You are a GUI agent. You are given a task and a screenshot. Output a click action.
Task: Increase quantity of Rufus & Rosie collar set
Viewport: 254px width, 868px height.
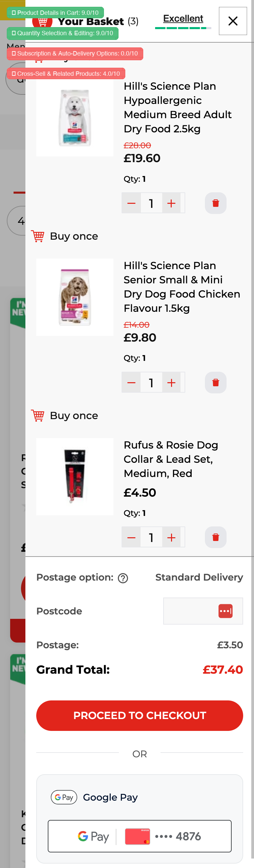click(x=171, y=537)
